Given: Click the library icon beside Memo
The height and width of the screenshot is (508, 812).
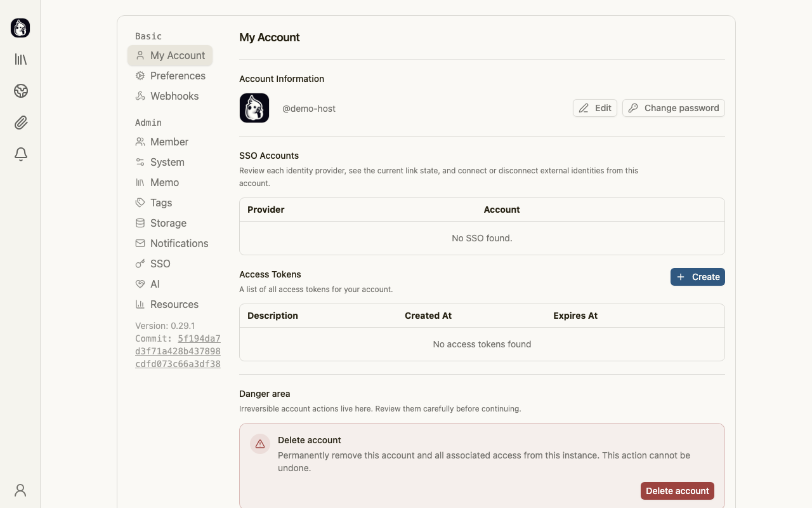Looking at the screenshot, I should pyautogui.click(x=140, y=182).
